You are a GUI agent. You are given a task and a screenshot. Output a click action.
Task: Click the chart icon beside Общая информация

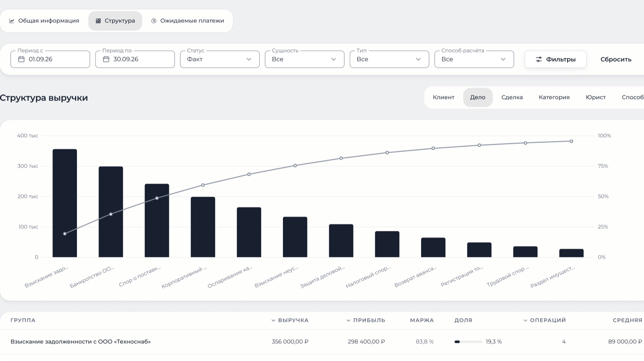[x=12, y=21]
